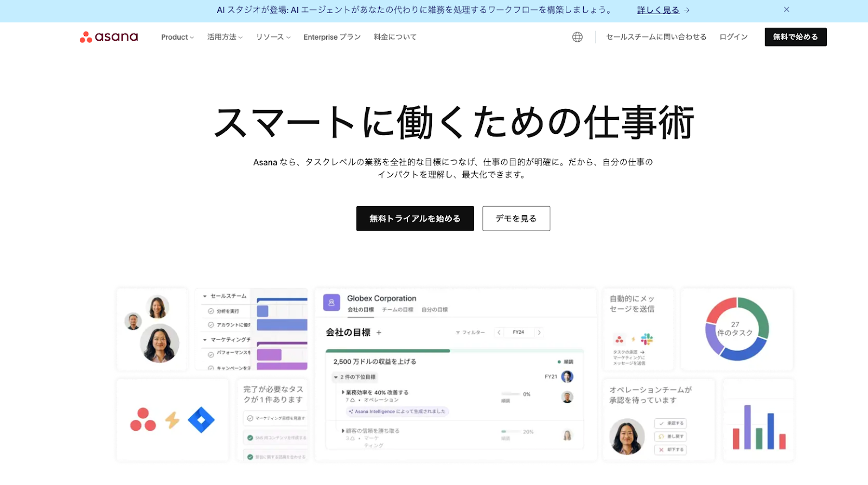Click the Globex Corporation purple avatar icon
This screenshot has height=485, width=868.
click(331, 303)
